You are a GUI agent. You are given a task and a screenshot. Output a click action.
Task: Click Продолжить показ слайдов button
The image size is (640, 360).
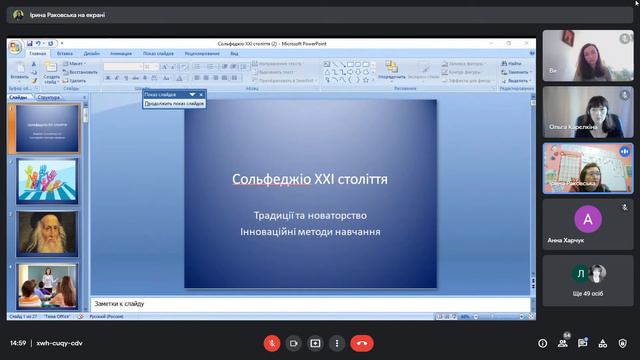coord(174,104)
